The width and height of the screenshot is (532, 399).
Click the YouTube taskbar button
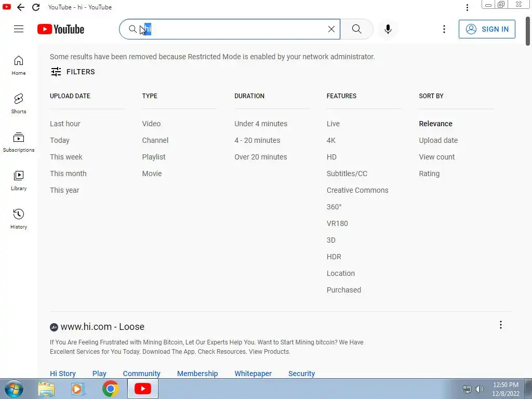tap(143, 389)
